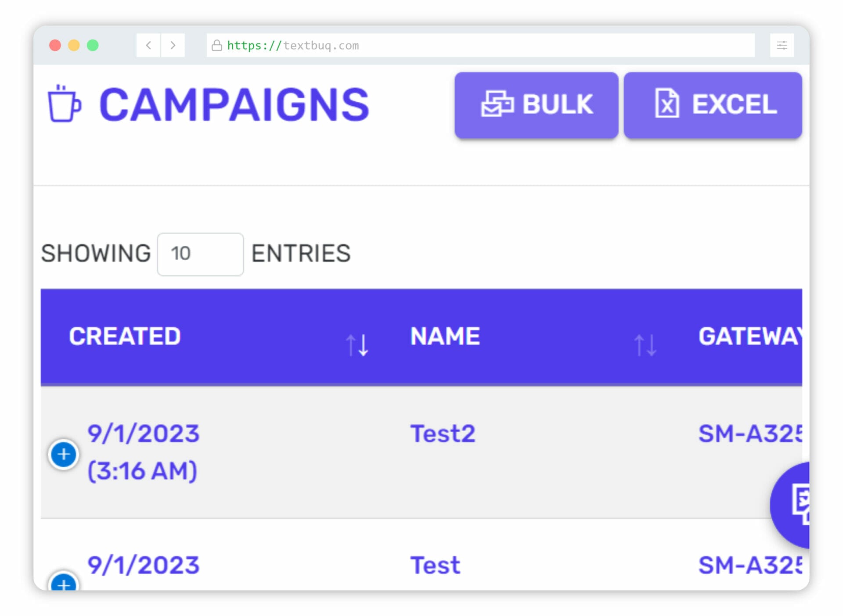The width and height of the screenshot is (843, 616).
Task: Expand the Test campaign row details
Action: point(64,583)
